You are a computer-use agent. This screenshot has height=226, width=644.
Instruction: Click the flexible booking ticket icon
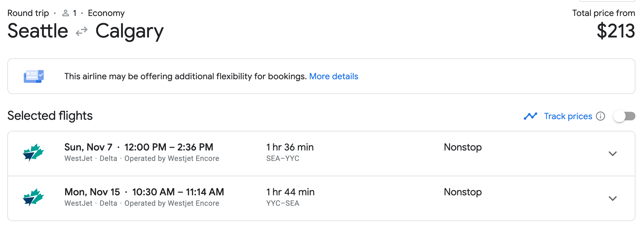[34, 76]
